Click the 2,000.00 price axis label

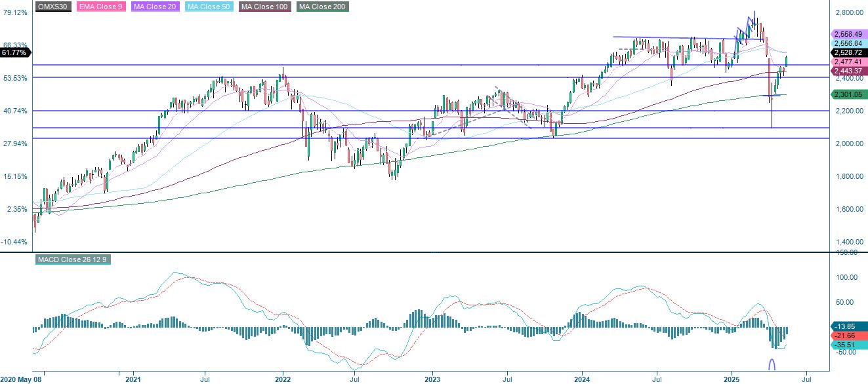(848, 144)
